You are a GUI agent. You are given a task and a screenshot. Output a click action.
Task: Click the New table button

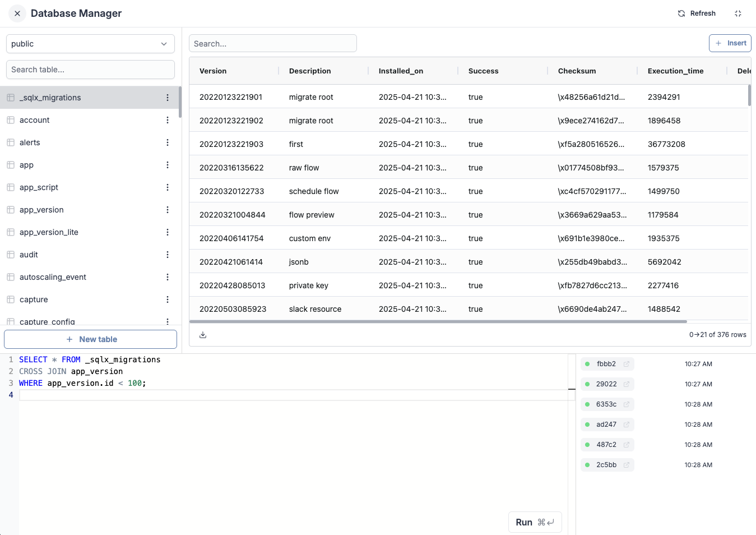(x=91, y=339)
